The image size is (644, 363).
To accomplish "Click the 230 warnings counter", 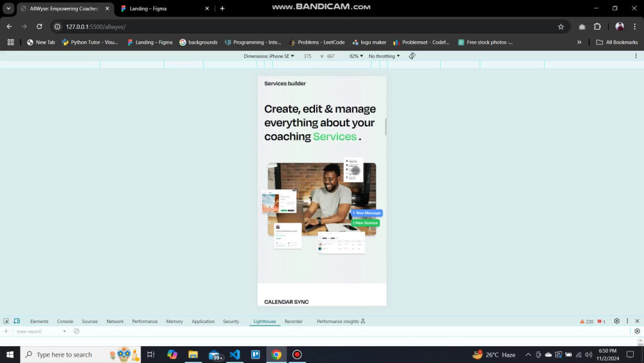I will (x=587, y=322).
